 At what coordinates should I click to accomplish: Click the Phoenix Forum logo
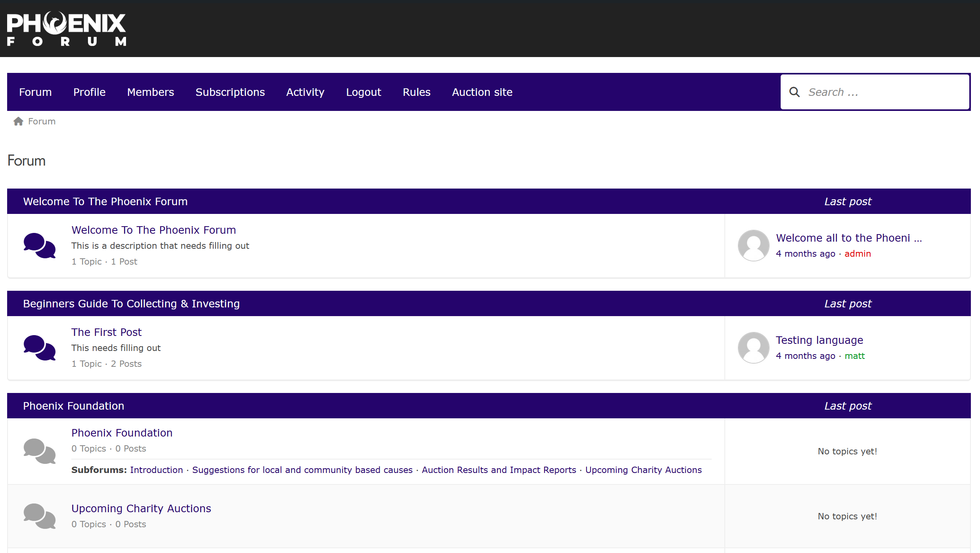click(67, 29)
